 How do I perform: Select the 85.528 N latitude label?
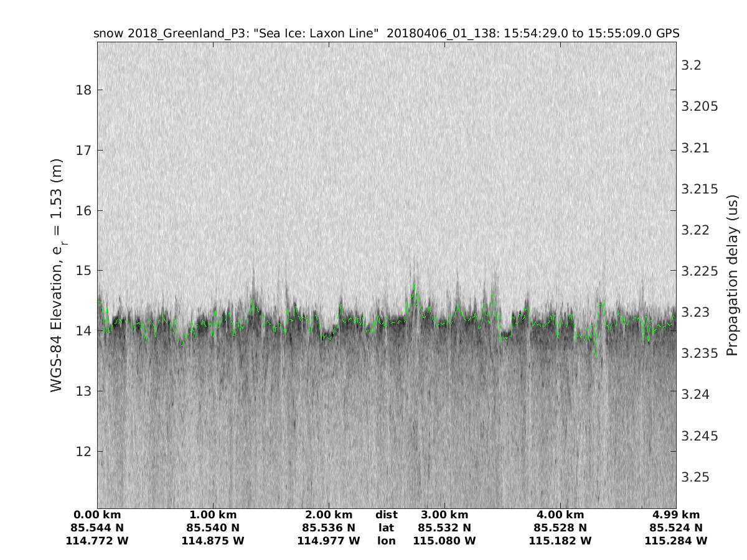(560, 528)
